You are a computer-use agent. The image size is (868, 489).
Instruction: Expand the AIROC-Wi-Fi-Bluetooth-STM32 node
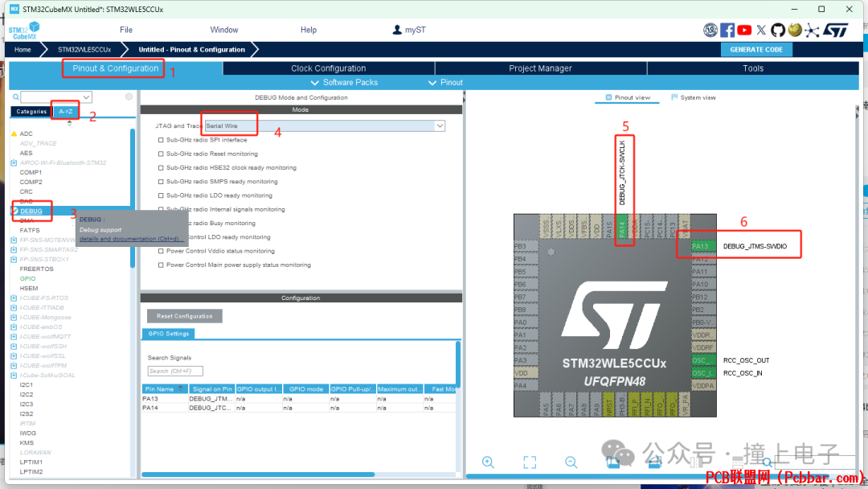(x=14, y=162)
